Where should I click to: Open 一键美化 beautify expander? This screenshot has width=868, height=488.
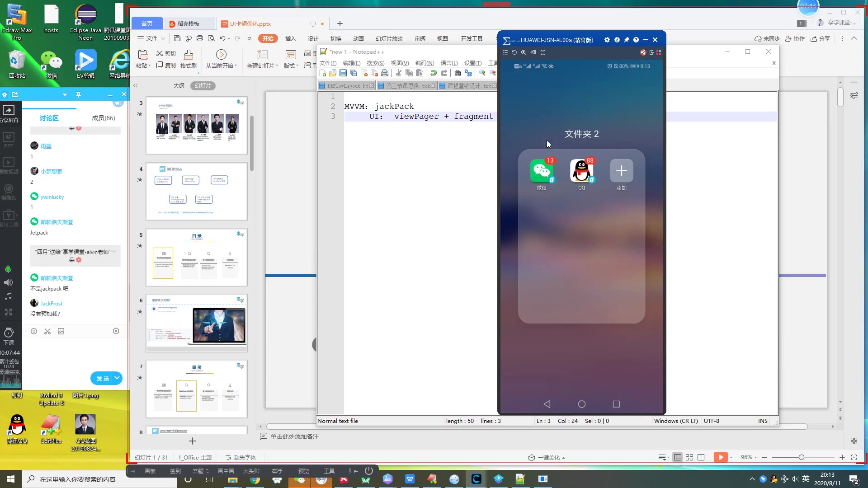point(547,458)
